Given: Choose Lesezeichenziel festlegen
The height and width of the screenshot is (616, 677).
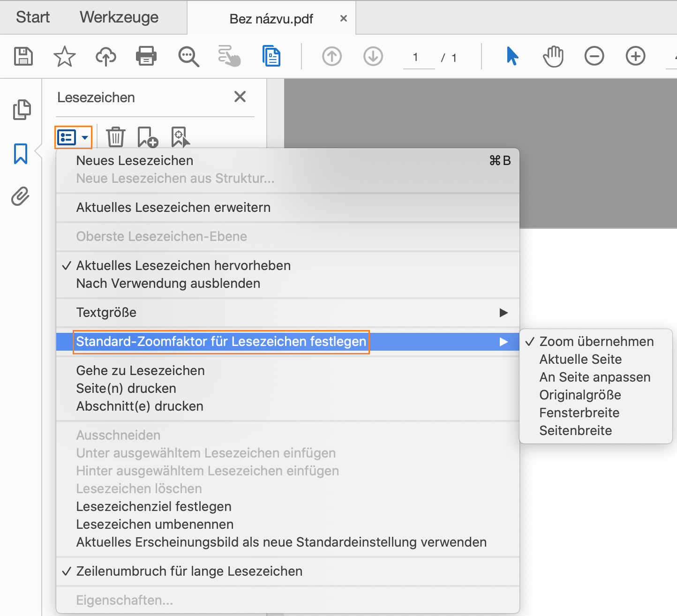Looking at the screenshot, I should (x=288, y=506).
